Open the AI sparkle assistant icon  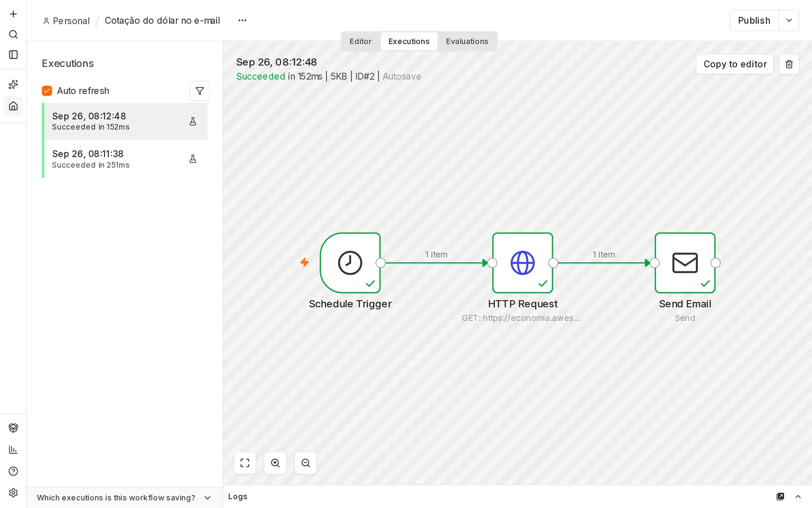click(13, 84)
